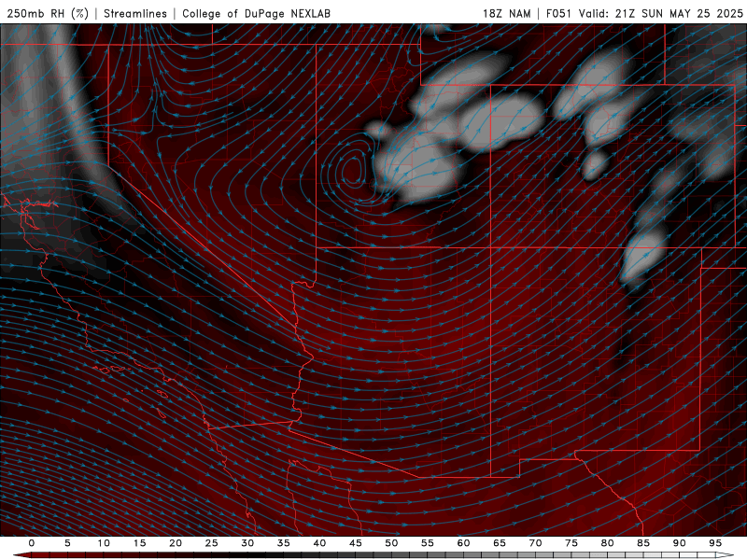Click the 60 label on colorbar
Screen dimensions: 747x560
pyautogui.click(x=463, y=543)
